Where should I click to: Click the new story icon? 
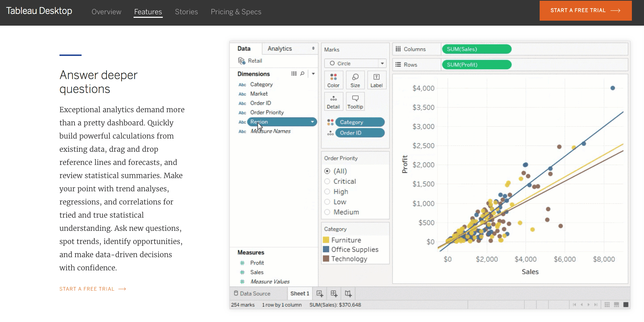click(348, 294)
